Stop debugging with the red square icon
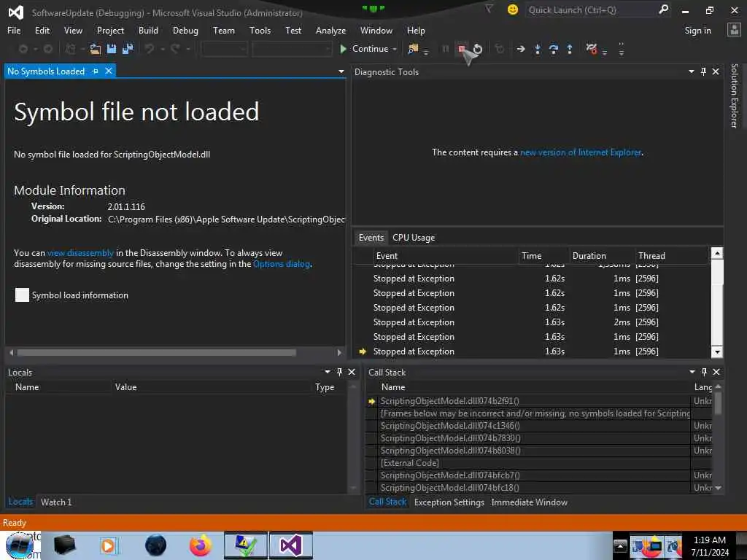Viewport: 747px width, 560px height. point(461,49)
